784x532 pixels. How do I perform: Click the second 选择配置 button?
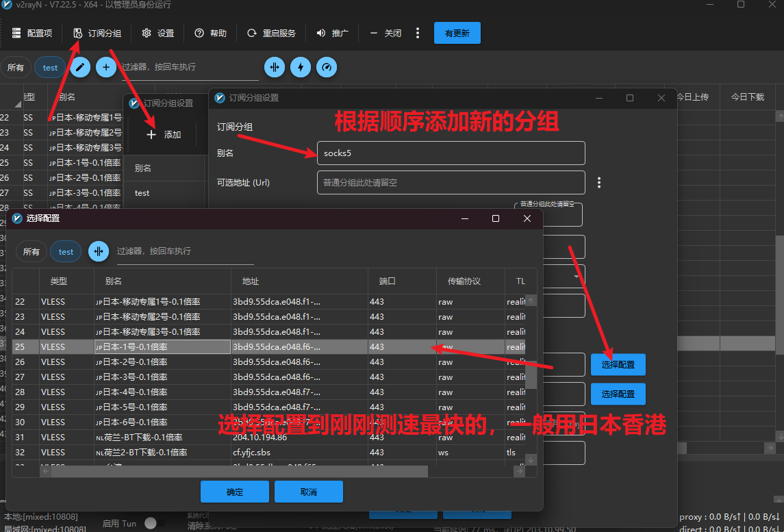(x=618, y=394)
